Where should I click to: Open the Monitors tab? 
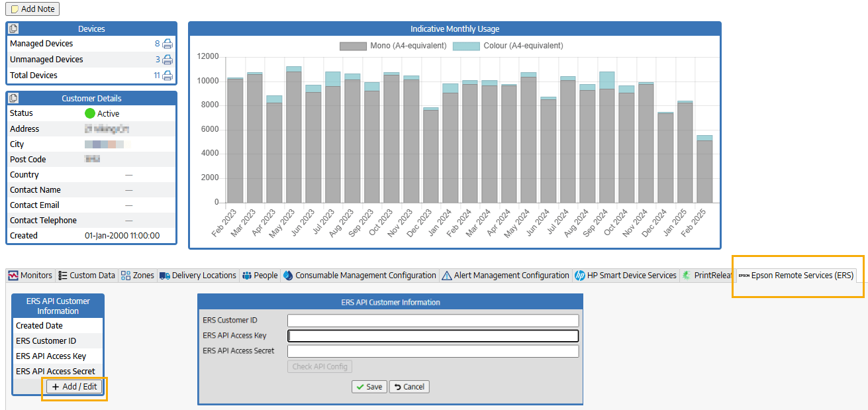click(x=30, y=276)
